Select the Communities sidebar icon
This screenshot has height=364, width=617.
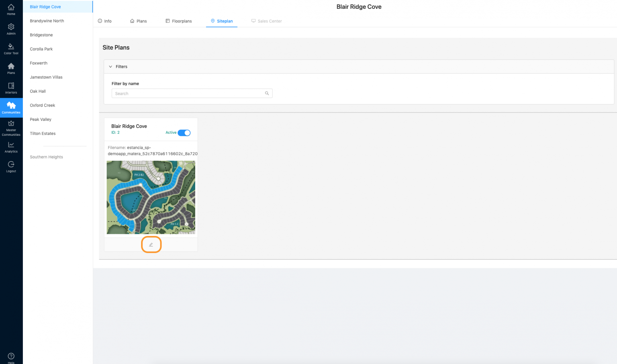click(11, 108)
